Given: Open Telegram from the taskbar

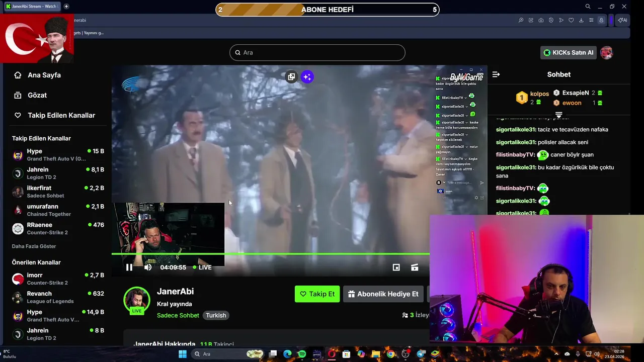Looking at the screenshot, I should coord(421,354).
